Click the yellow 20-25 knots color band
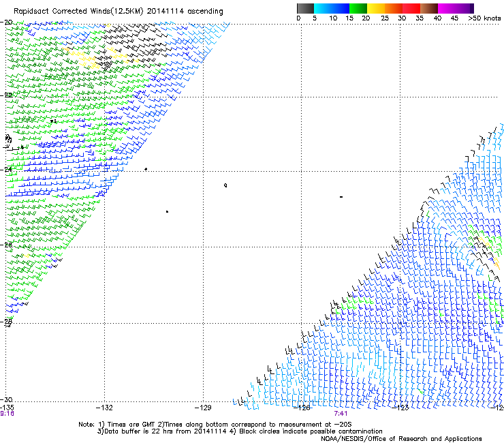Image resolution: width=504 pixels, height=443 pixels. click(376, 8)
